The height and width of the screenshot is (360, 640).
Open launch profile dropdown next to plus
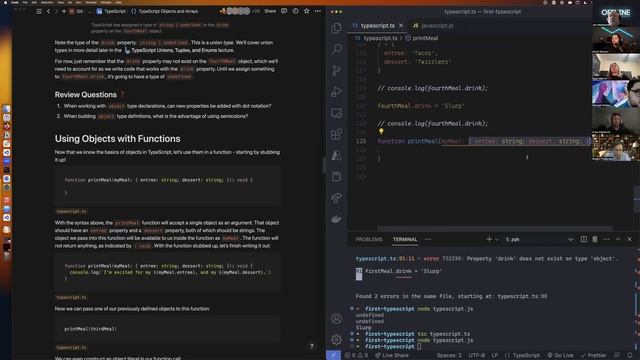497,240
